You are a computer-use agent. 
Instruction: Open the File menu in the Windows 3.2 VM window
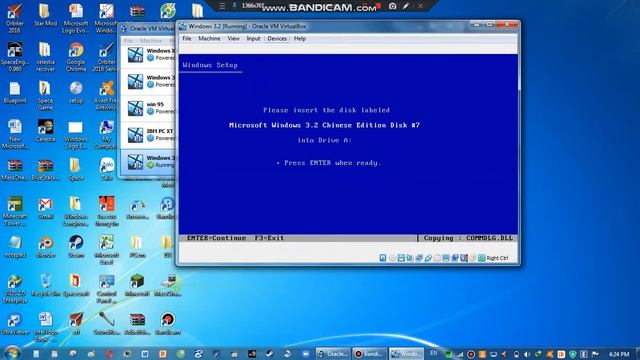[187, 38]
